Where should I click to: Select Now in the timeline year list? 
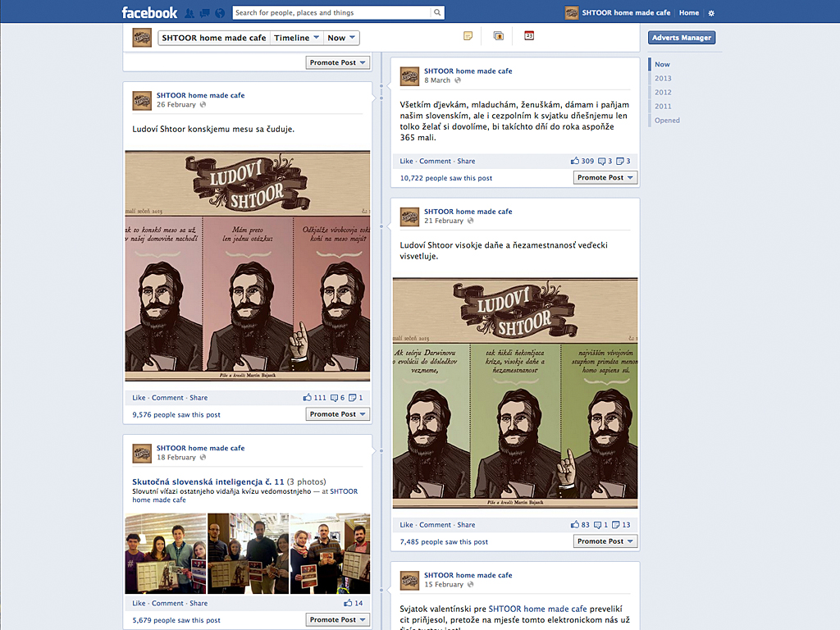[x=662, y=64]
